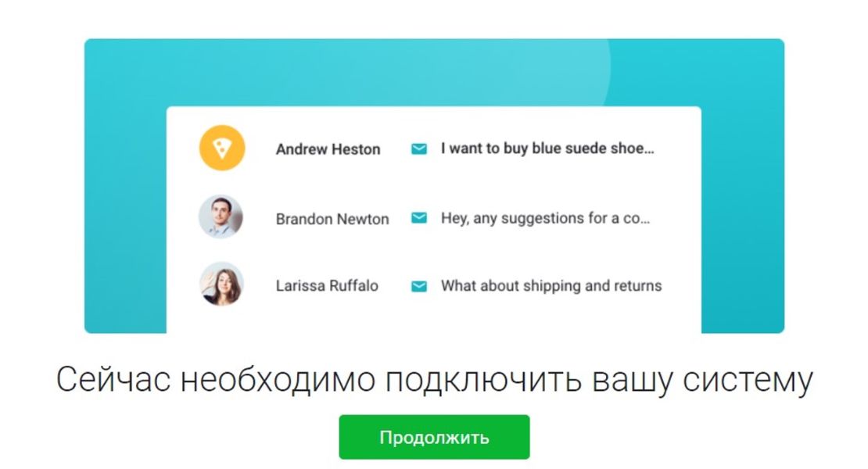Click Andrew Heston's orange pizza avatar icon

tap(222, 149)
